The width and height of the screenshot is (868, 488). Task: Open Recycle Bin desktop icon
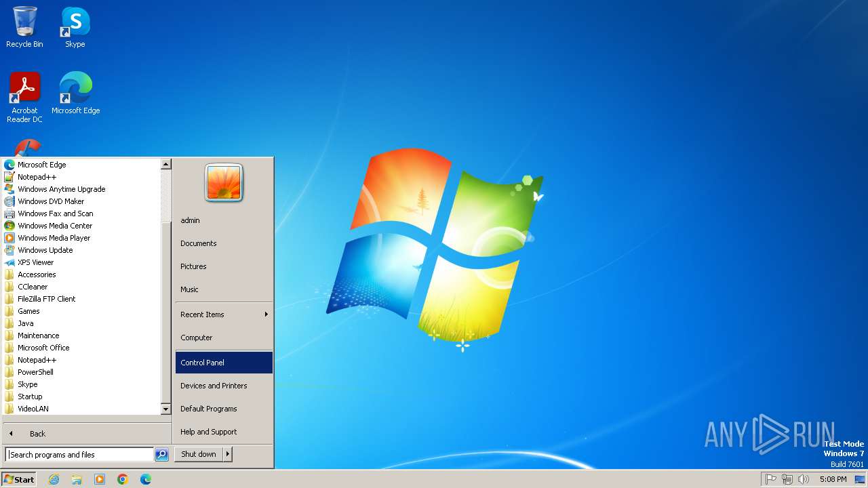24,27
